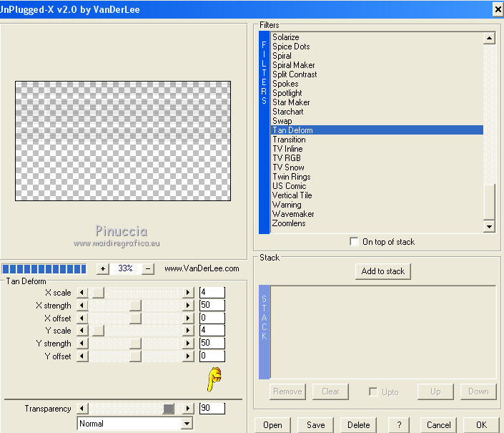Open the Normal blend mode dropdown
The image size is (504, 433).
(187, 424)
